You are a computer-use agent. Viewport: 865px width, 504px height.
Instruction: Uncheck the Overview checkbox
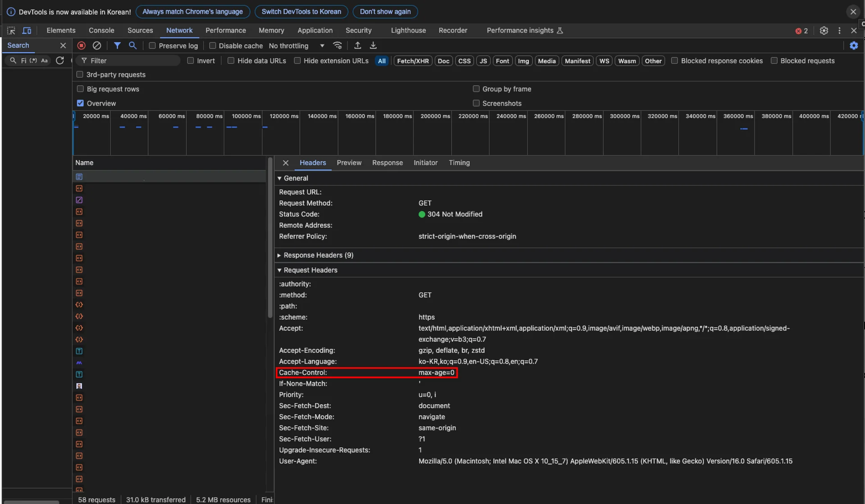80,103
